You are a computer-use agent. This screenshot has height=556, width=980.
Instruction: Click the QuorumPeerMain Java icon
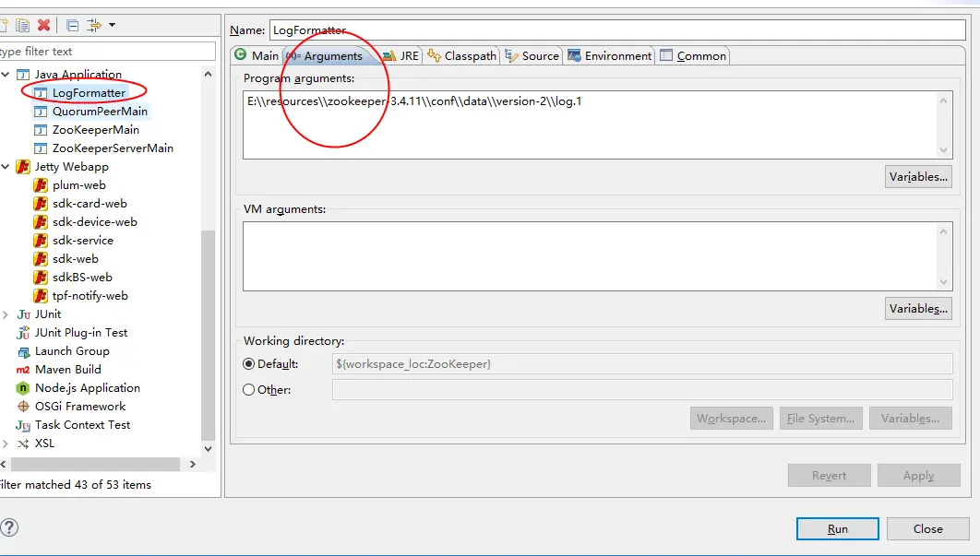point(41,112)
